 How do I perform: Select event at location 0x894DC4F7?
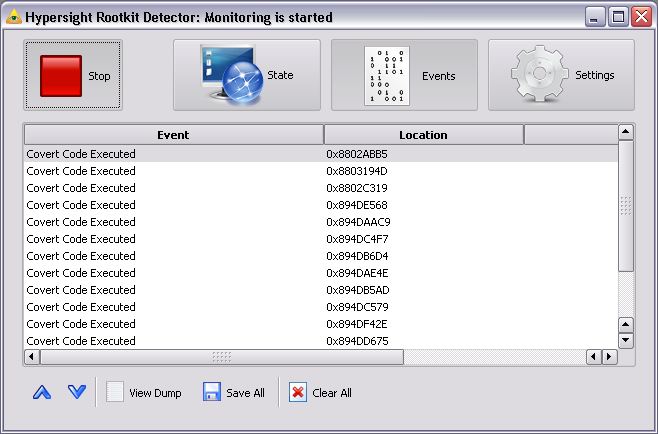tap(321, 239)
